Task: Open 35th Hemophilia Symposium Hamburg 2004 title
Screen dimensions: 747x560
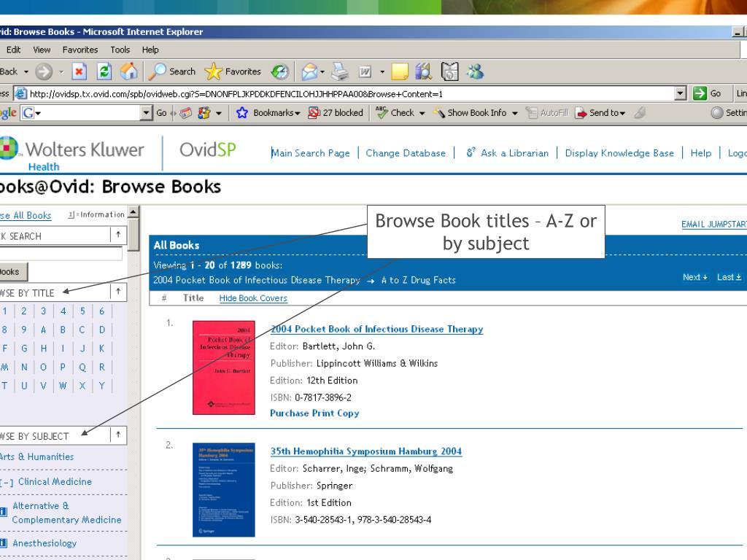Action: click(366, 451)
